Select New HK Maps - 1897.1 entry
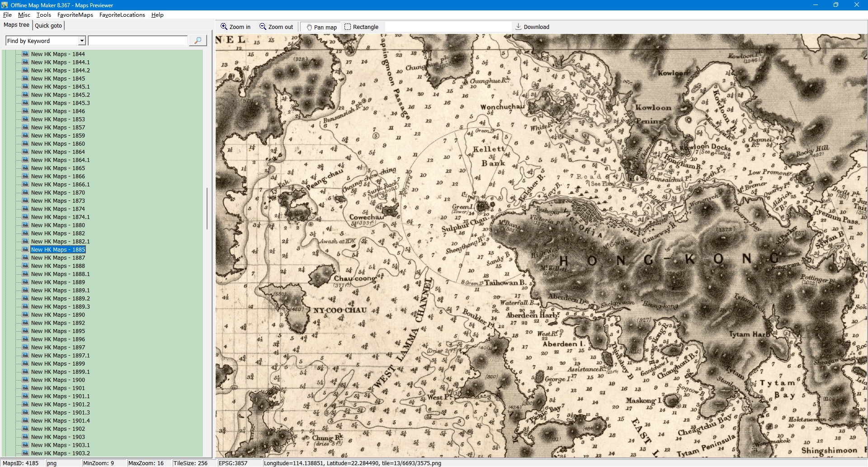Viewport: 868px width, 467px height. (60, 356)
